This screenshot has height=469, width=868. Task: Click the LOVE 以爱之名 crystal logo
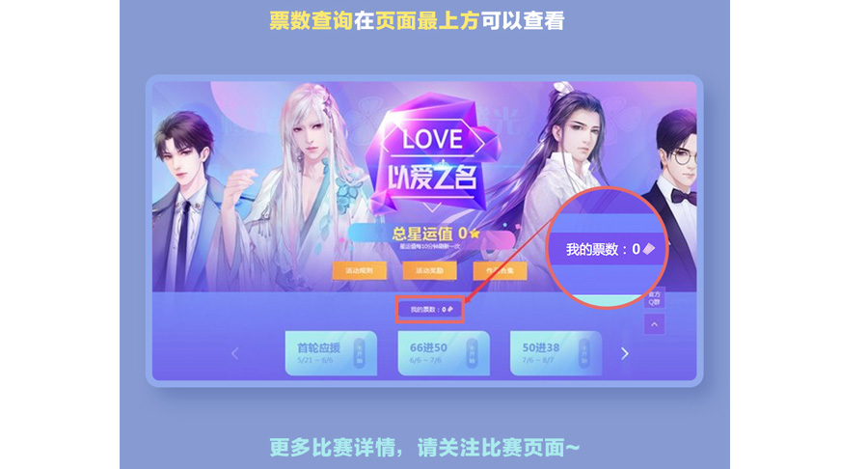(432, 156)
